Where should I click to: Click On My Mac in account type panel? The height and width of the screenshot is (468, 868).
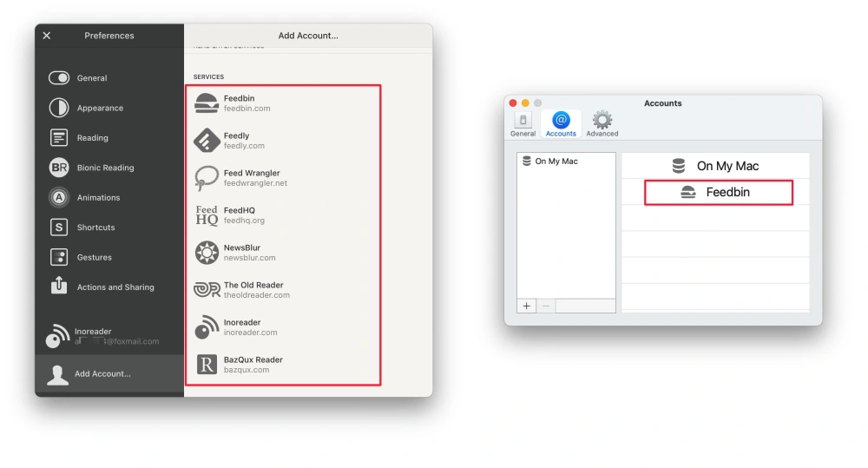point(715,166)
